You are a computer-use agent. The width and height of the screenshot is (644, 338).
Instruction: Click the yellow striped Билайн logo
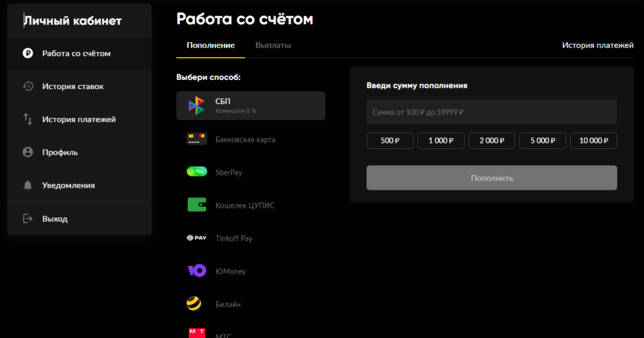194,303
